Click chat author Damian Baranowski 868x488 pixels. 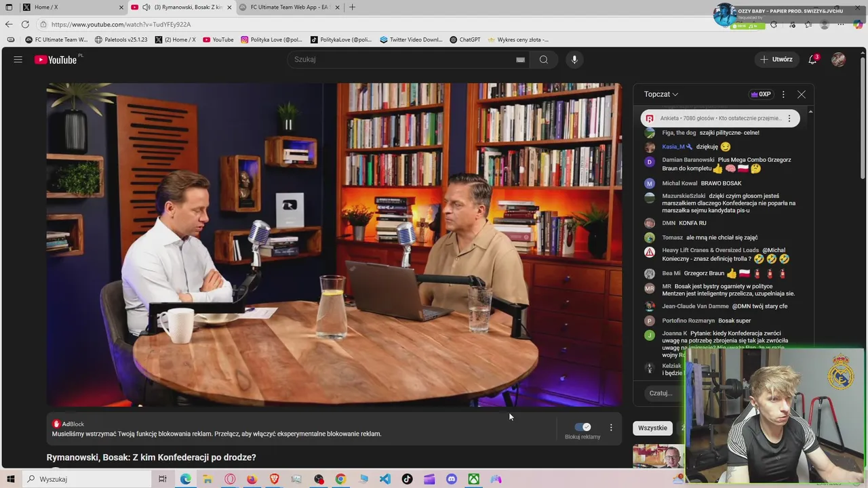click(x=688, y=160)
